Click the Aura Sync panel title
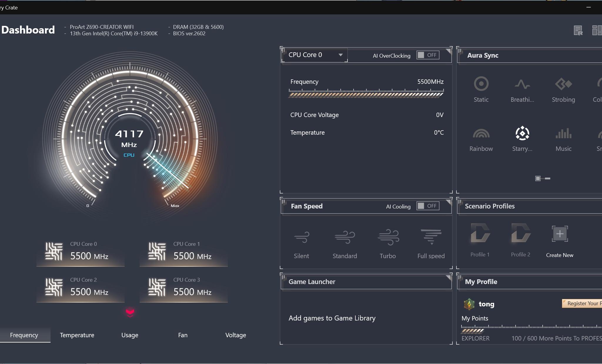Viewport: 602px width, 364px height. click(483, 55)
